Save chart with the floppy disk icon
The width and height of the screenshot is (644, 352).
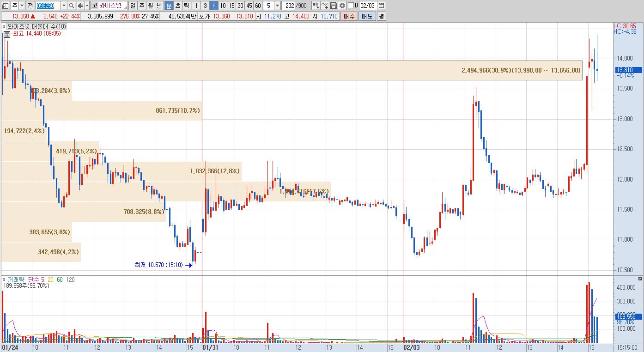coord(334,6)
